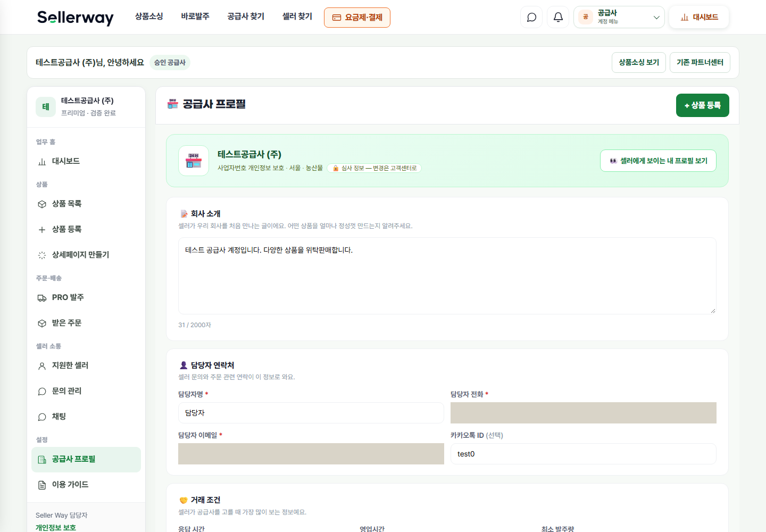Open 공급사 찾기 in top navigation
Screen dimensions: 766x532
(x=246, y=16)
